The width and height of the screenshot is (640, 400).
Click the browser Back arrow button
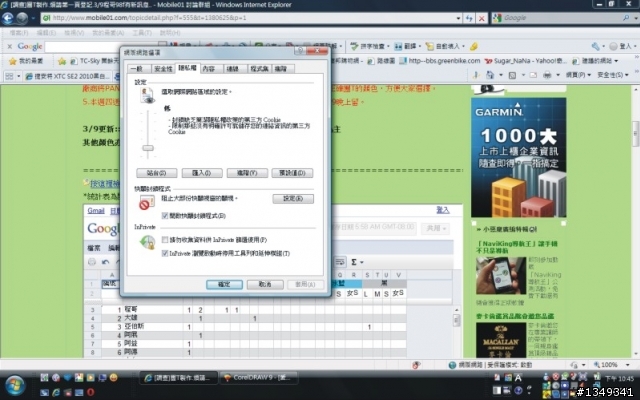click(x=8, y=18)
